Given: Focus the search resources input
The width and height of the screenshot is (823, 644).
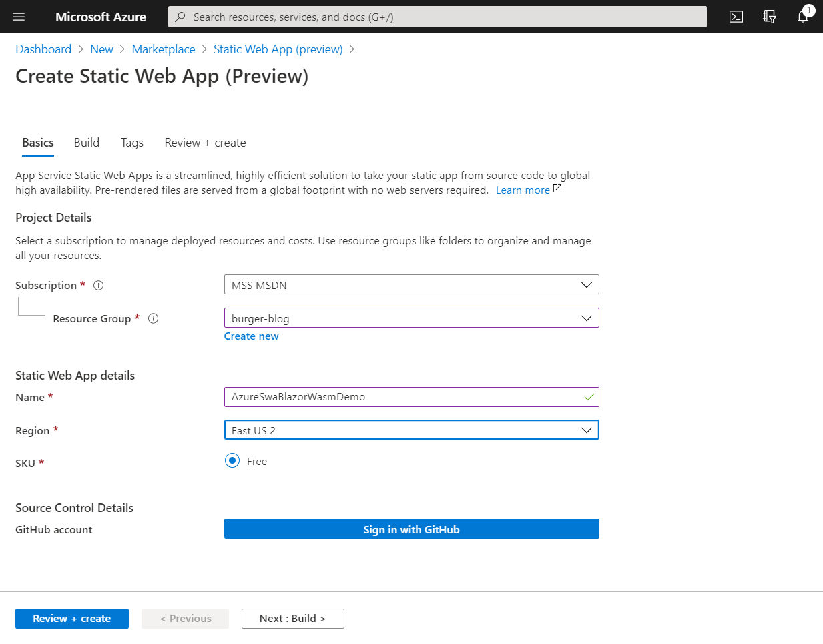Looking at the screenshot, I should tap(437, 17).
